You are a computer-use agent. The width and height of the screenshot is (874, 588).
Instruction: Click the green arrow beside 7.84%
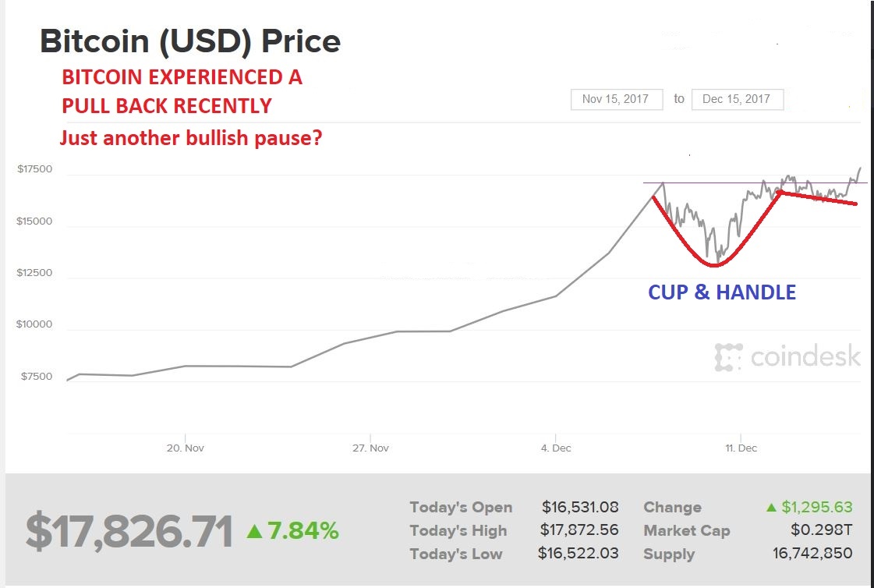(x=254, y=532)
